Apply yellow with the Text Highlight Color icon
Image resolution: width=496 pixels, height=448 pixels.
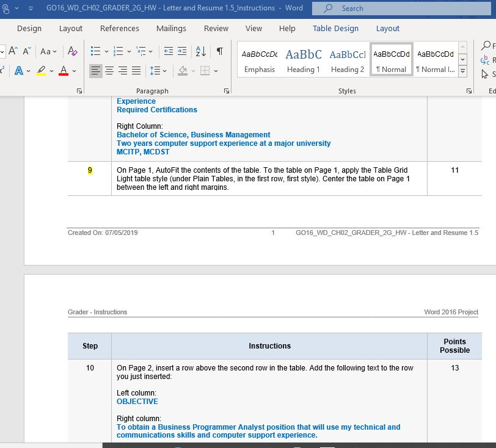point(40,71)
